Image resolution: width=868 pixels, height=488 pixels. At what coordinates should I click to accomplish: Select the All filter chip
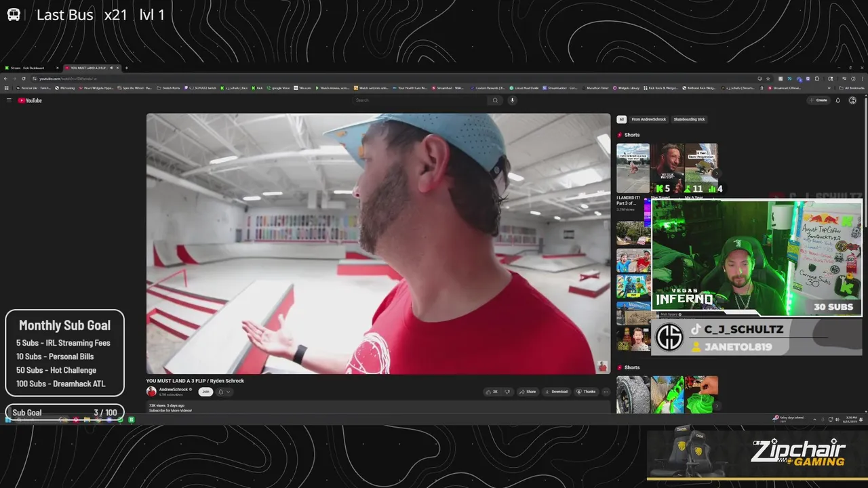pyautogui.click(x=621, y=119)
